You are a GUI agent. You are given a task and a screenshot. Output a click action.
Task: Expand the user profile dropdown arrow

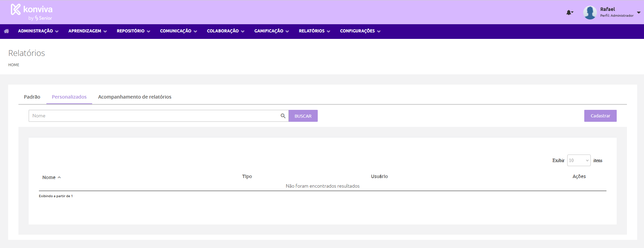tap(639, 13)
